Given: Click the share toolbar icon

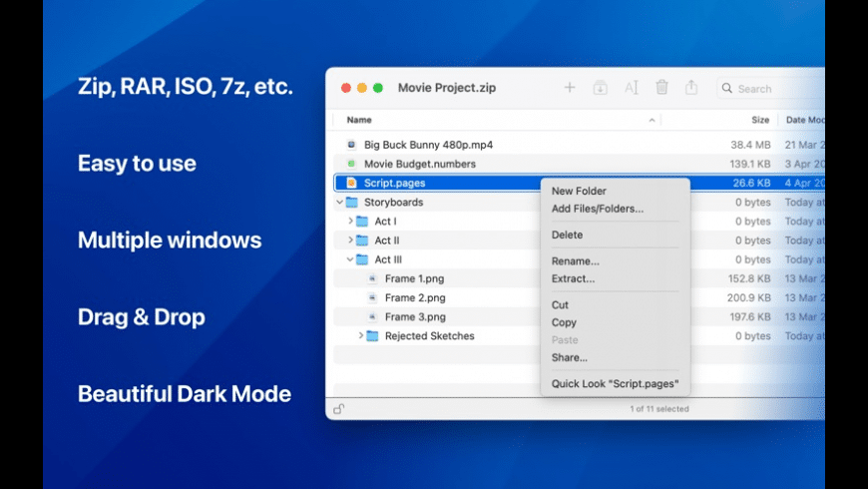Looking at the screenshot, I should (691, 87).
